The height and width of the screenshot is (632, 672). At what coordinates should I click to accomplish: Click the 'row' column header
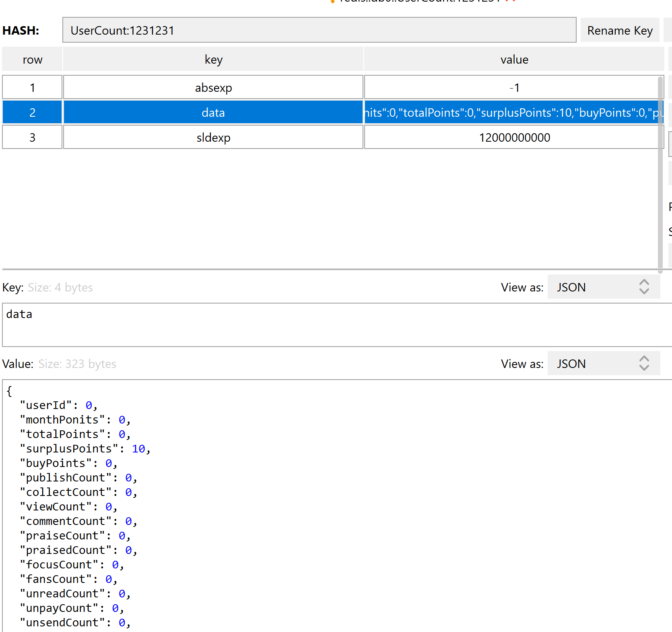pyautogui.click(x=32, y=59)
